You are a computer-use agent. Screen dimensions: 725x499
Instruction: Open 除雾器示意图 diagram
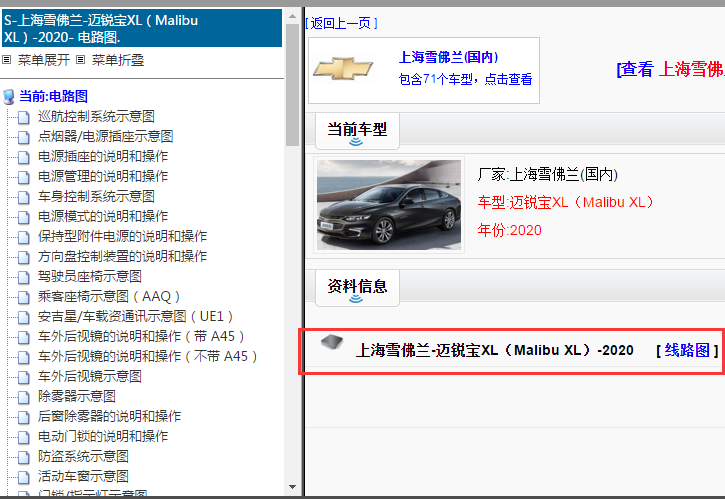(x=77, y=396)
